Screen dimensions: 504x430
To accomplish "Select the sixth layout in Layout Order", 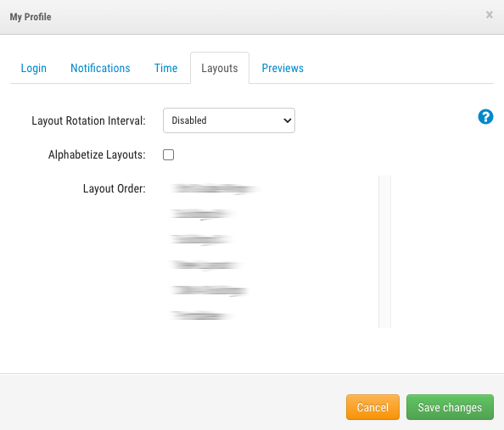I will coord(202,316).
